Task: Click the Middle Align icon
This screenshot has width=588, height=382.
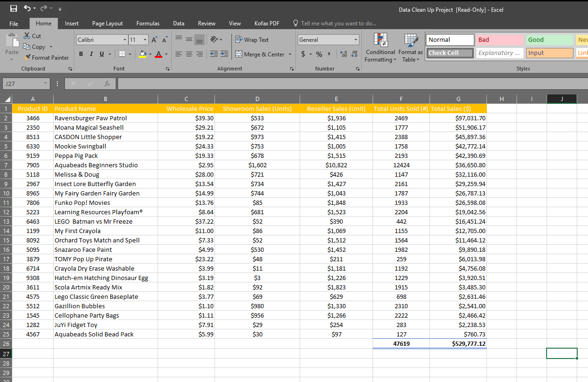Action: pyautogui.click(x=189, y=40)
